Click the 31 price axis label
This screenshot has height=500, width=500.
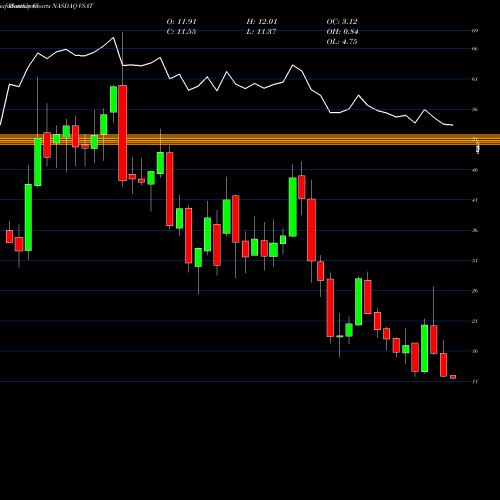pyautogui.click(x=475, y=261)
